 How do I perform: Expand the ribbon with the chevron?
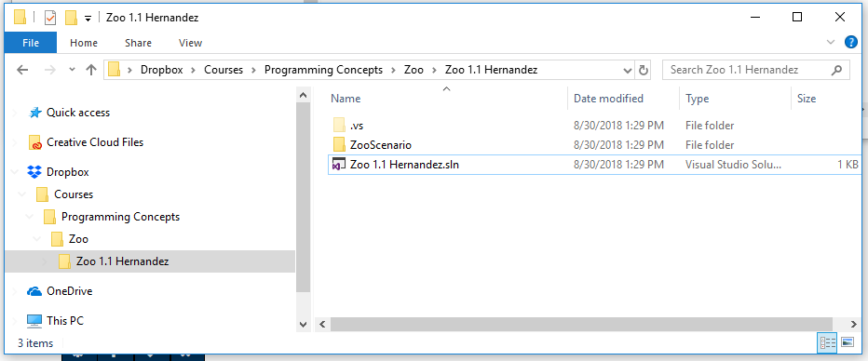831,42
